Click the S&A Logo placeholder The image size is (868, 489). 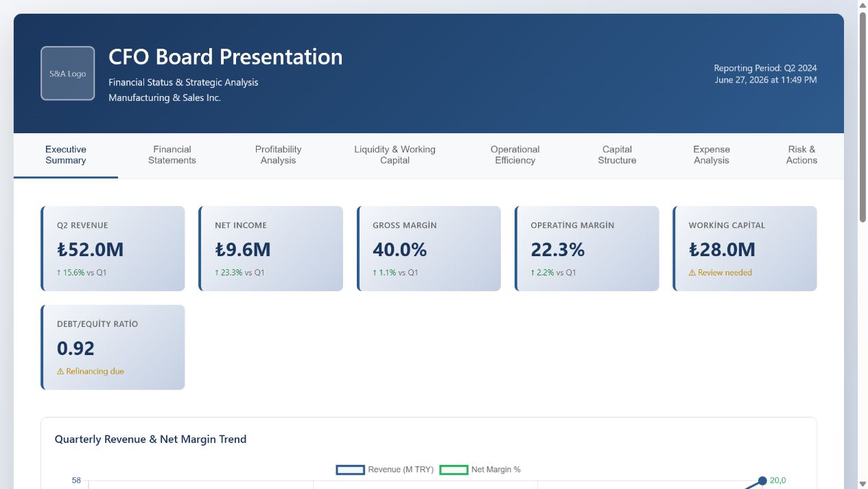coord(67,73)
